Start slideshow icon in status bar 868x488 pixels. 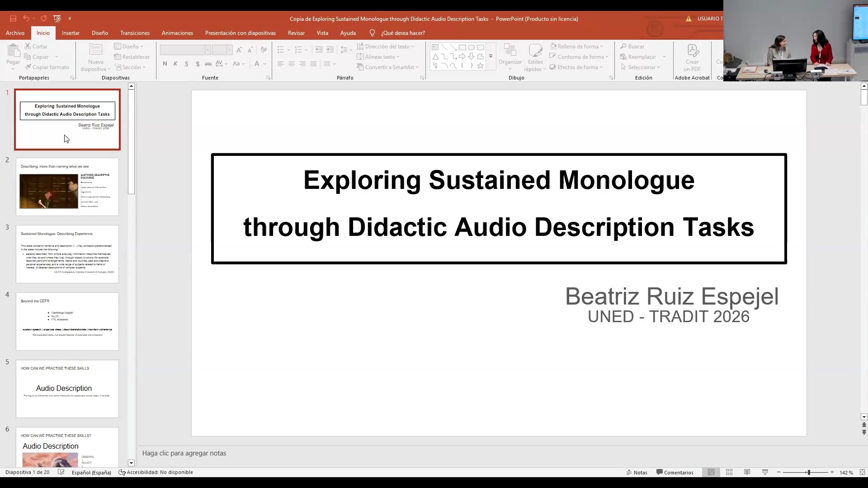(x=765, y=472)
